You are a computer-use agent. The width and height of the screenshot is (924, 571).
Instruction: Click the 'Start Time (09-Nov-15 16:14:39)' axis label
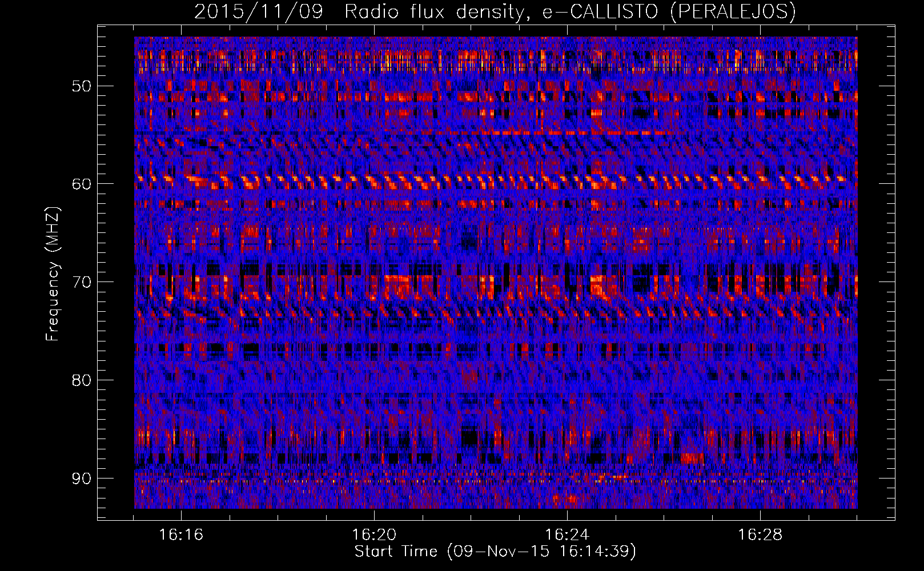(x=495, y=552)
